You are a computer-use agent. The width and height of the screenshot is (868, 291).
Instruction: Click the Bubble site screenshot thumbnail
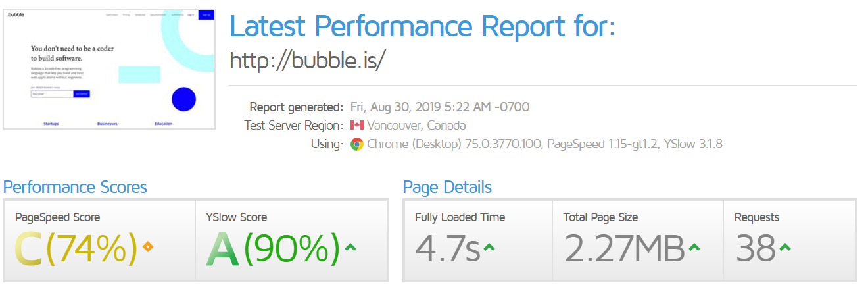[x=109, y=68]
